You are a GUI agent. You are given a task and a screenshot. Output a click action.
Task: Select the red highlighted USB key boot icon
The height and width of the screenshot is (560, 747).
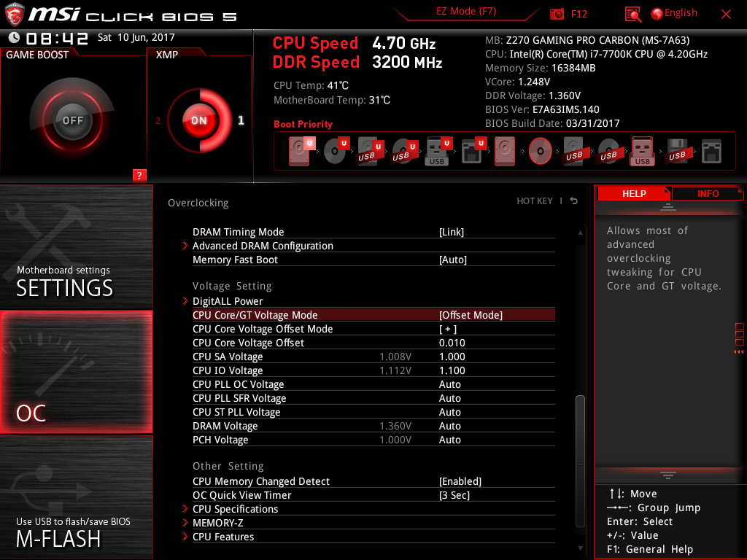click(x=642, y=151)
